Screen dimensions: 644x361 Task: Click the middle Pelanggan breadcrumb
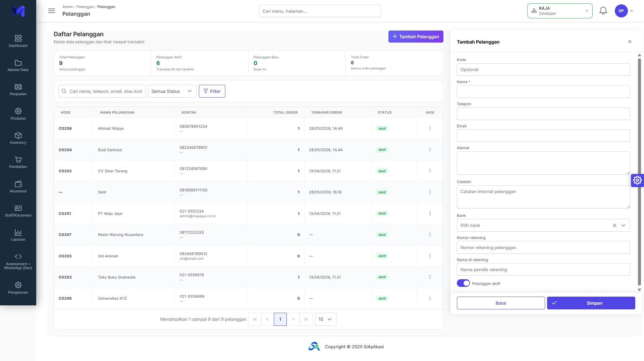(85, 7)
